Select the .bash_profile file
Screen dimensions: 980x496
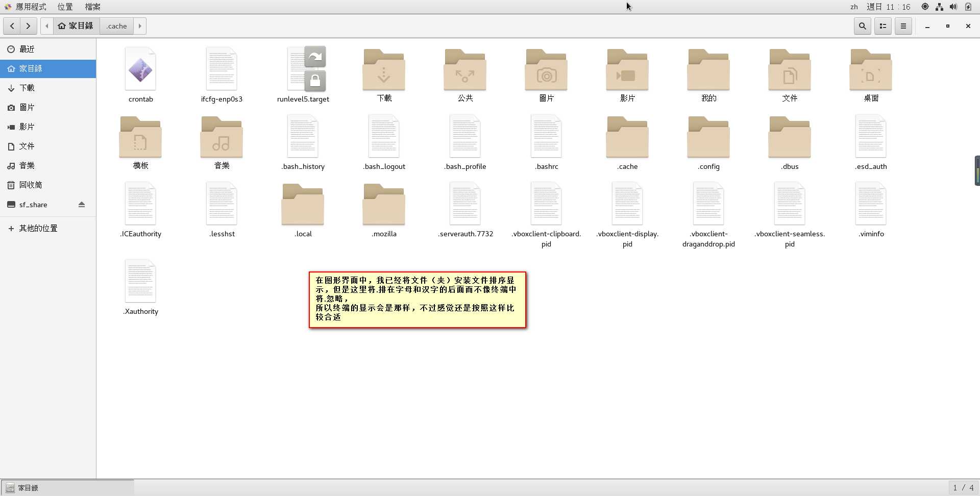tap(465, 137)
